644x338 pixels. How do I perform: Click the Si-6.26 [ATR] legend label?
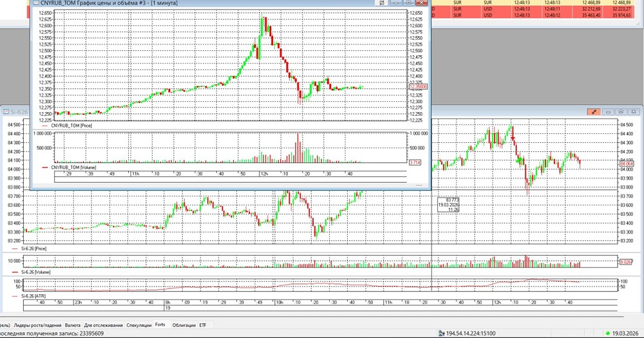tap(33, 296)
